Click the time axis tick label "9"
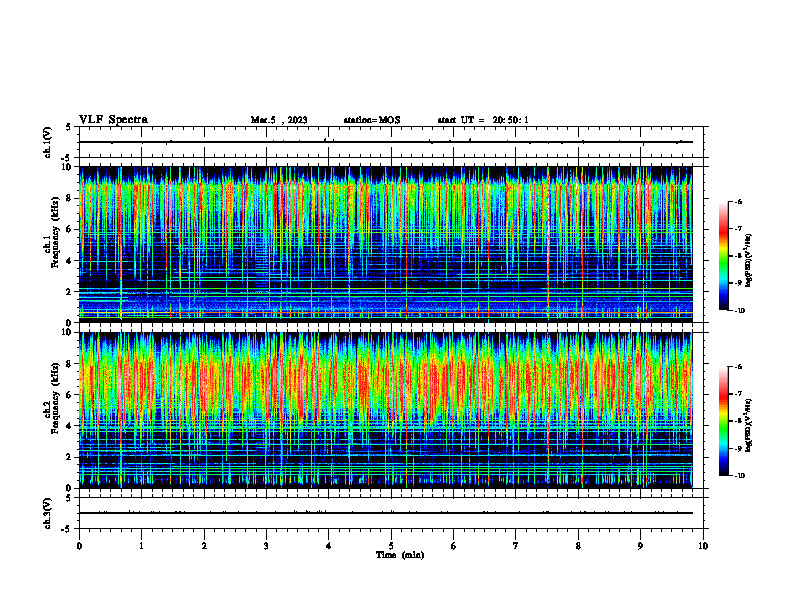The image size is (792, 612). click(x=640, y=546)
